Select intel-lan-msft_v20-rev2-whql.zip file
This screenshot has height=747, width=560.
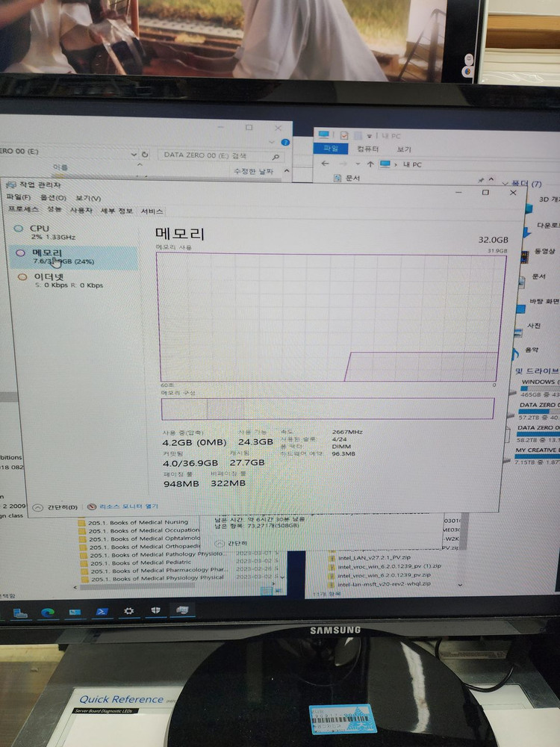pyautogui.click(x=380, y=584)
